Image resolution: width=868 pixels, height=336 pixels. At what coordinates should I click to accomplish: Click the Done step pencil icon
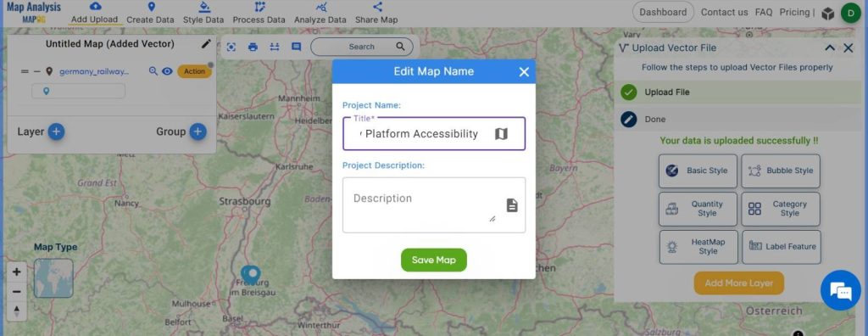click(x=629, y=119)
